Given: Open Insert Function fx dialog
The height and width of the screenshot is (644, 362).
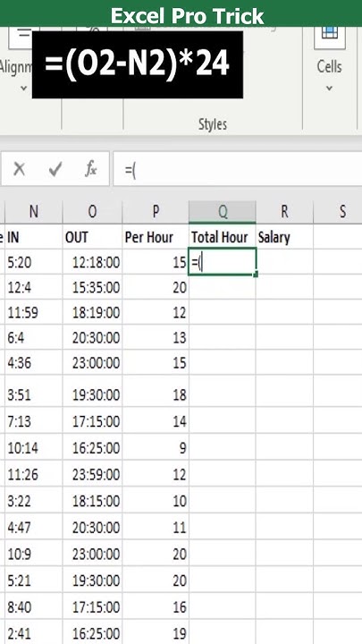Looking at the screenshot, I should tap(90, 169).
